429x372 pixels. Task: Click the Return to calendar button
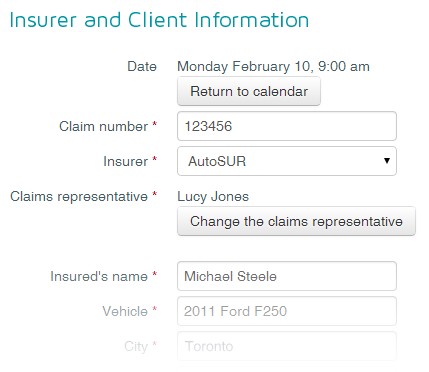point(249,91)
